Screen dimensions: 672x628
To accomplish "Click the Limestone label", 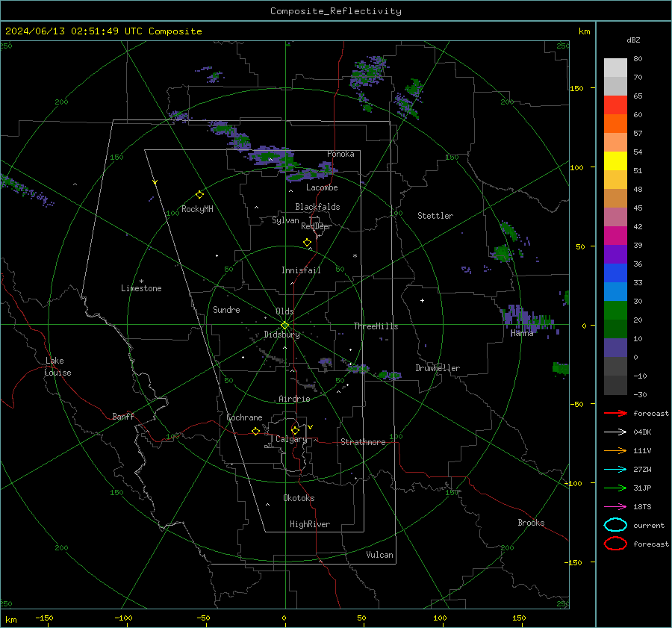I will (141, 288).
